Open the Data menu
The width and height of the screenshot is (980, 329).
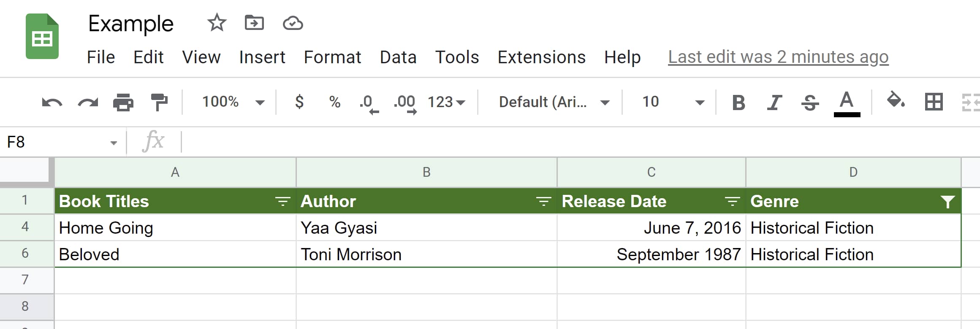398,57
